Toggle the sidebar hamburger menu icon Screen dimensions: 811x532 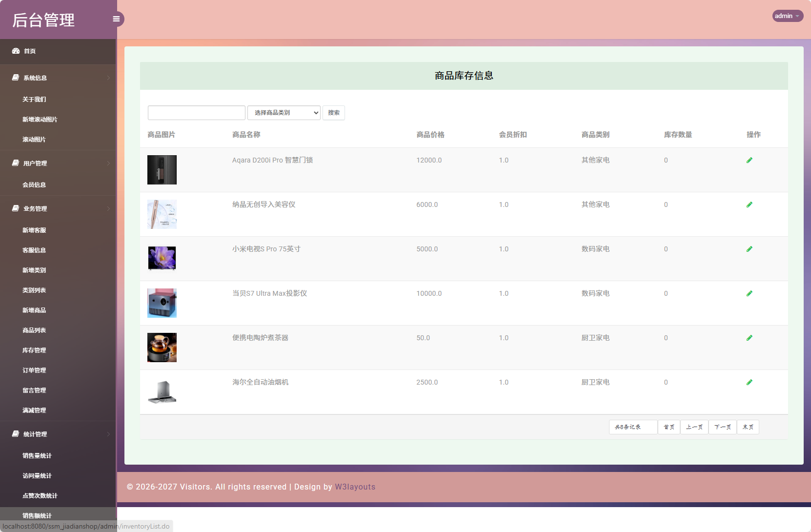pyautogui.click(x=116, y=19)
